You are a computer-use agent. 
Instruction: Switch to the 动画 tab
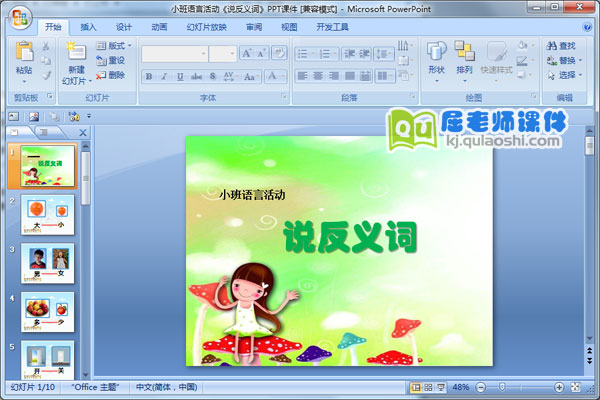(x=159, y=27)
